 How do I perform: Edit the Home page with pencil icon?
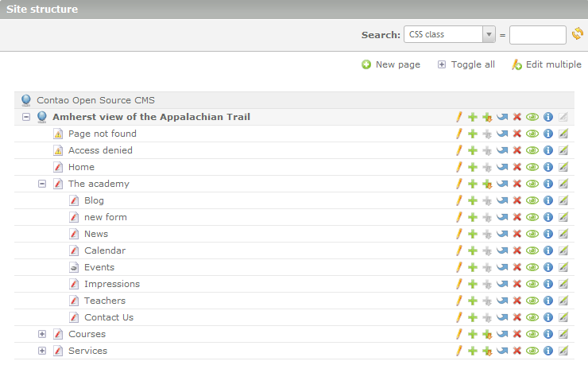click(458, 167)
